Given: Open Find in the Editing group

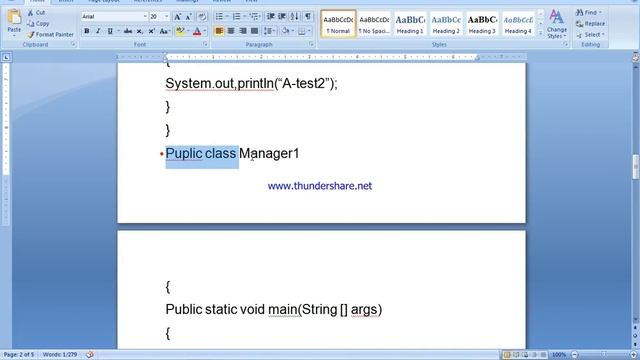Looking at the screenshot, I should click(589, 13).
